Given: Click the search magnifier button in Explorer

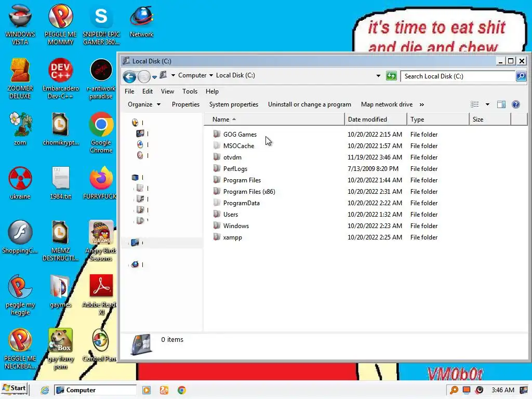Looking at the screenshot, I should tap(521, 76).
